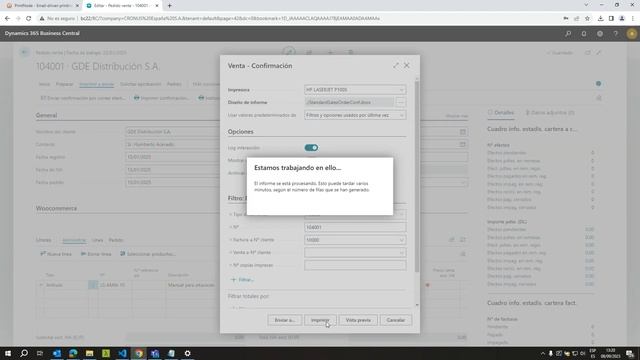Screen dimensions: 640x360
Task: Collapse the sales order page icon
Action: (x=599, y=53)
